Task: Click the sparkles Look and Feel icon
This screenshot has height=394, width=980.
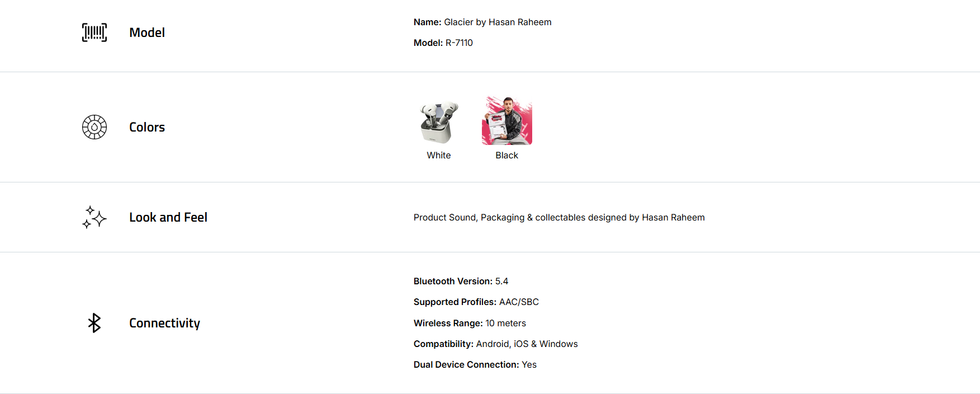Action: pos(94,217)
